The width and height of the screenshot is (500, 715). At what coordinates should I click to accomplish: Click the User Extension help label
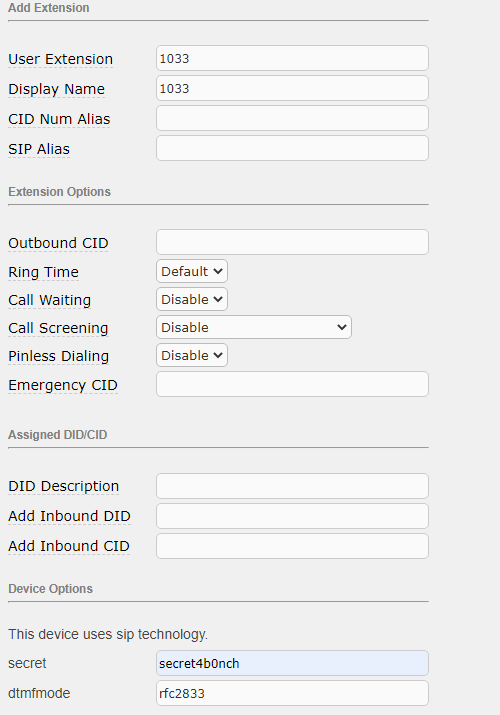pos(61,59)
